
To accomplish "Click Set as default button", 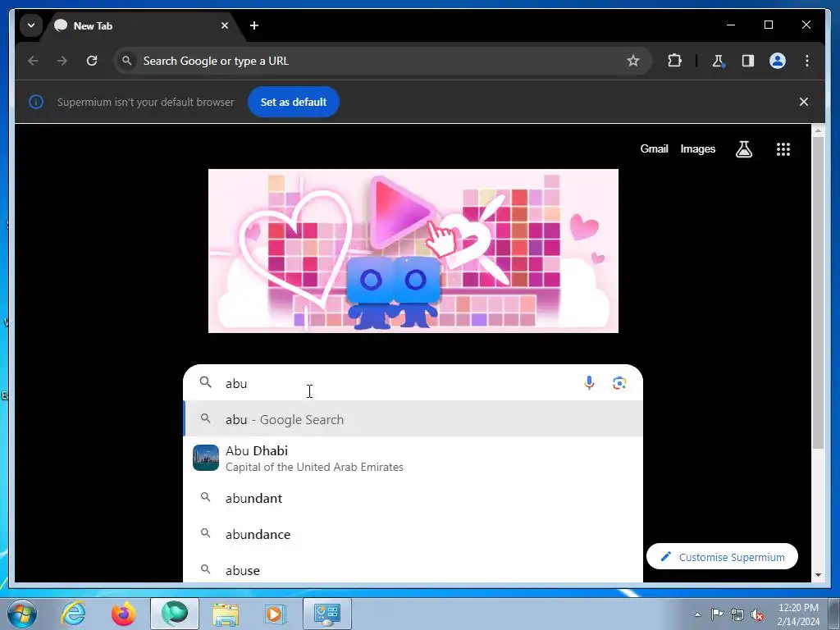I will 293,102.
